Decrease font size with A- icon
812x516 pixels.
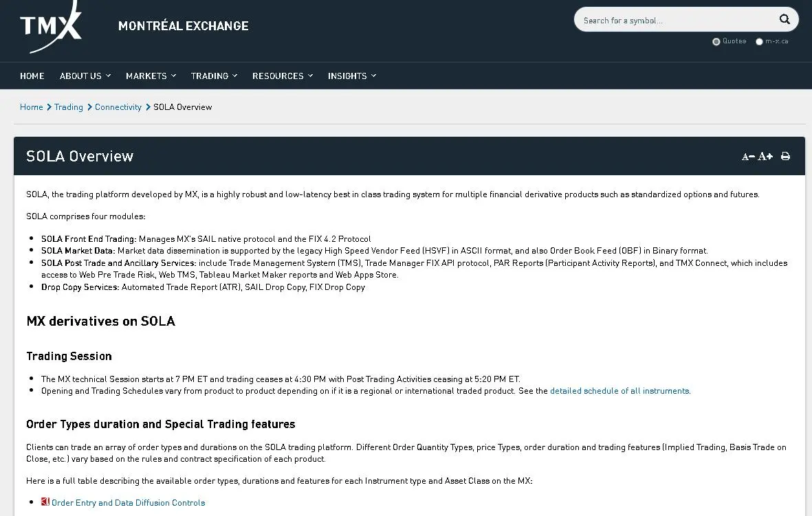(x=748, y=156)
